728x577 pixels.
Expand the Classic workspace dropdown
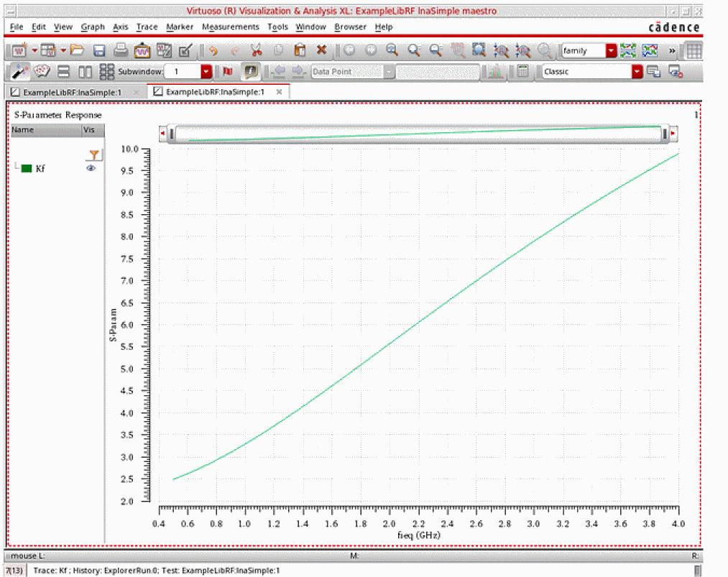click(x=636, y=72)
